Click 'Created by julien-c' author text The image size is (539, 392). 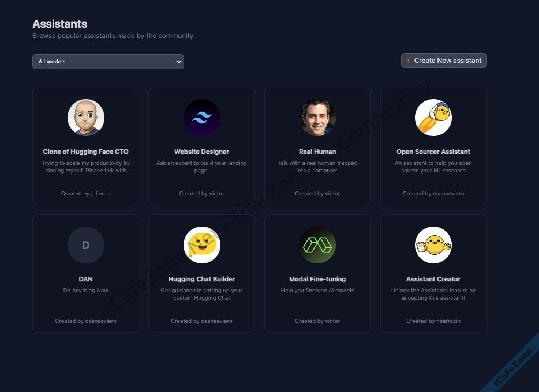86,194
